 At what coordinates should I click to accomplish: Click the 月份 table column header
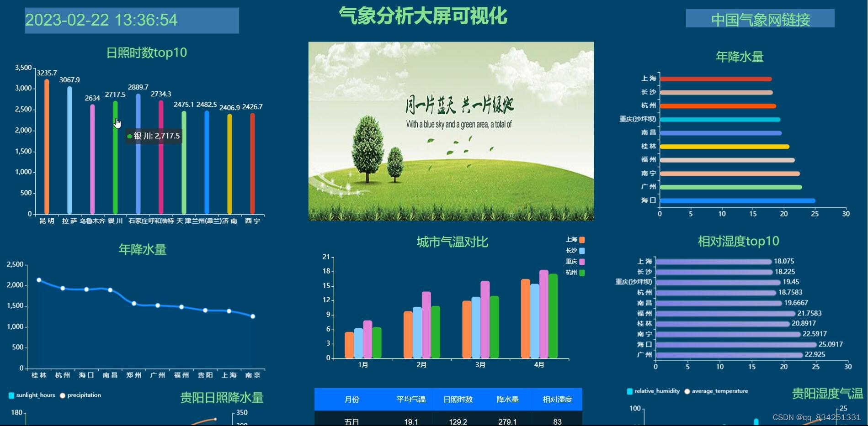(351, 400)
